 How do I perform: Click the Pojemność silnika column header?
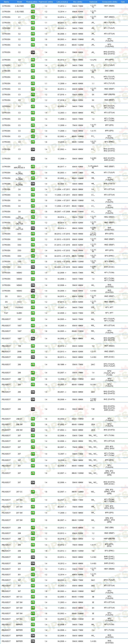pos(46,2)
